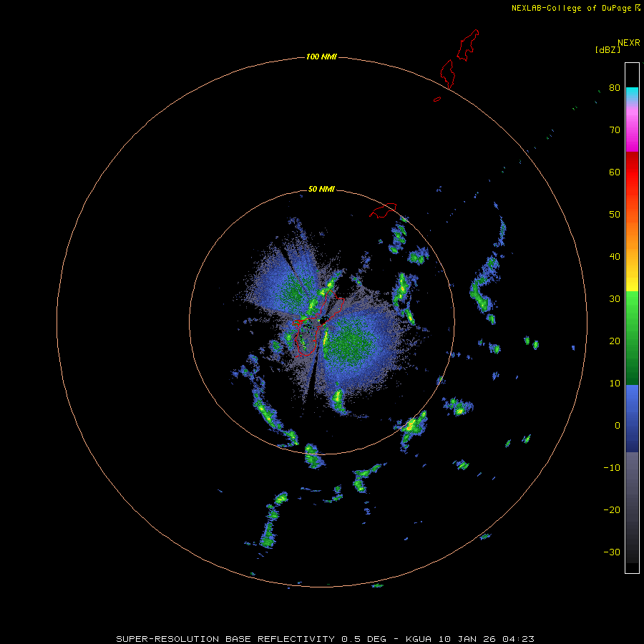Click the NEXR label above the color scale
The image size is (644, 644).
click(x=629, y=43)
